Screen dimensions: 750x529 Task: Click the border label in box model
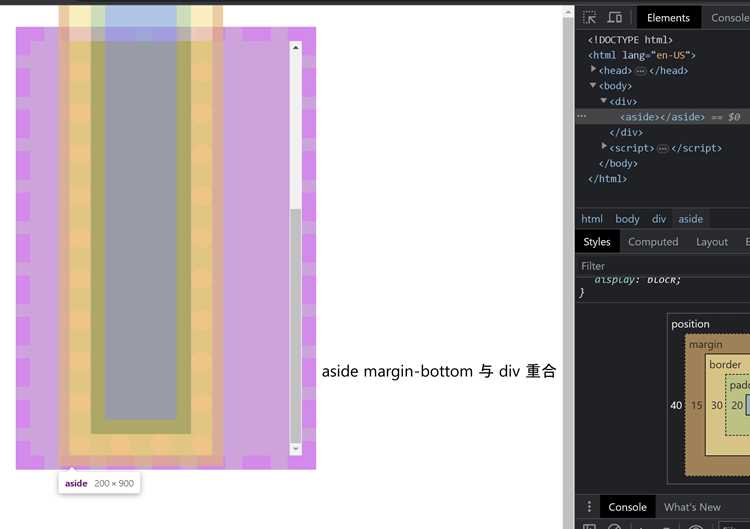click(x=725, y=364)
